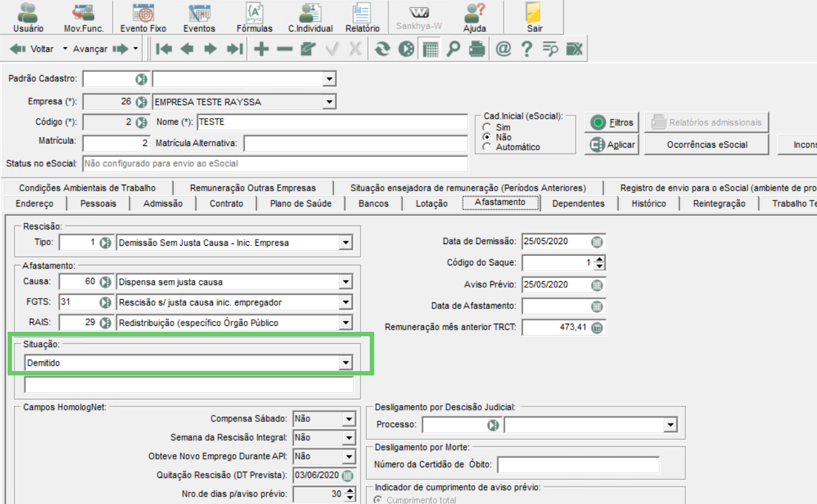Open the Usuário toolbar icon
The width and height of the screenshot is (817, 504).
tap(28, 17)
